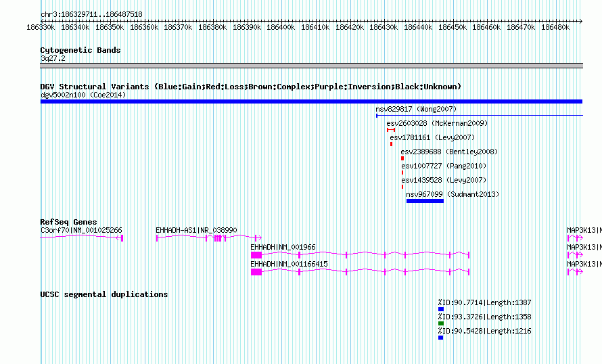This screenshot has height=364, width=602.
Task: Open nsv967099 (Sudmant2013) variant label
Action: [x=453, y=194]
